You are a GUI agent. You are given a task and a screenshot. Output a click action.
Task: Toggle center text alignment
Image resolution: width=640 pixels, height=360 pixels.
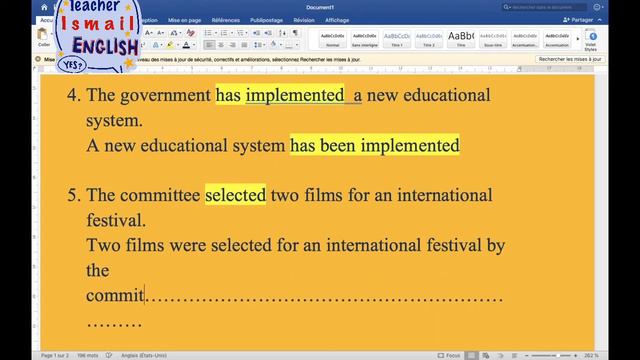[221, 45]
